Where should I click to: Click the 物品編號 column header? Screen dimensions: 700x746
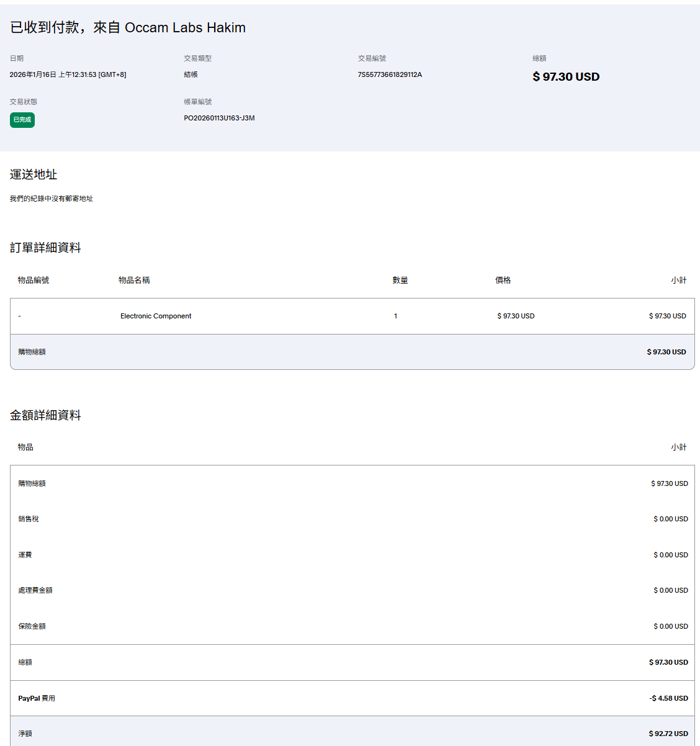(x=34, y=281)
